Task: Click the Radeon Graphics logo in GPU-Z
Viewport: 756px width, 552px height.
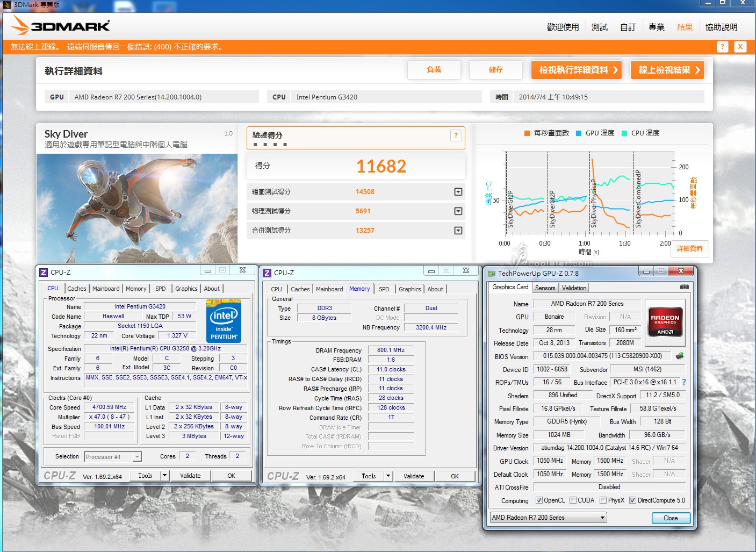Action: (665, 322)
